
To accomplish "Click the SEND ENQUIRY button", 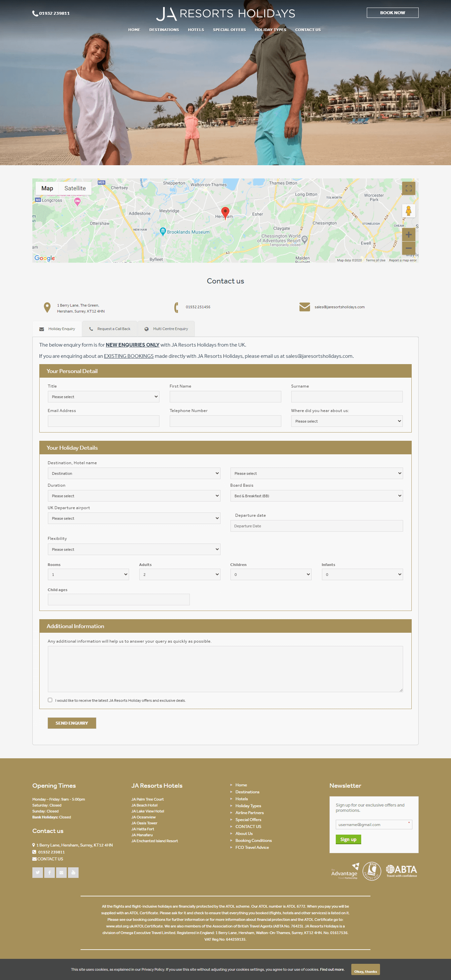I will point(72,723).
